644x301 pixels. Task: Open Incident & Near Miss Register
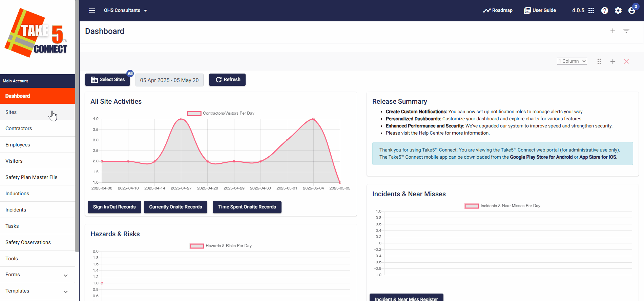click(x=407, y=298)
